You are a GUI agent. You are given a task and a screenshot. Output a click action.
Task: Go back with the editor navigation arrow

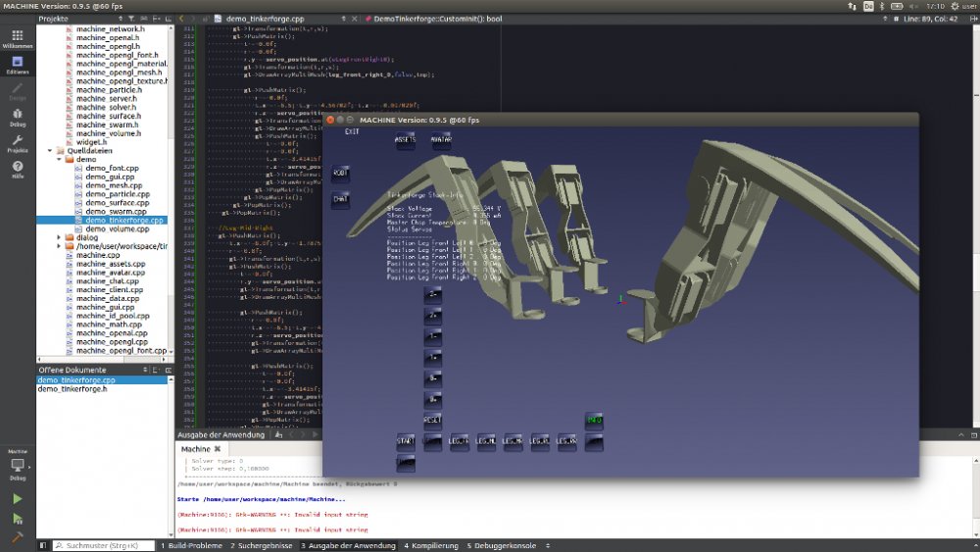point(181,19)
